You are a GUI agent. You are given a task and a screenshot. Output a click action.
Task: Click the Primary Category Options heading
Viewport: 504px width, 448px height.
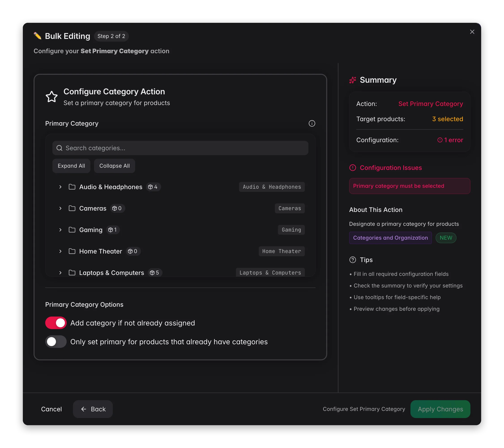pos(84,305)
